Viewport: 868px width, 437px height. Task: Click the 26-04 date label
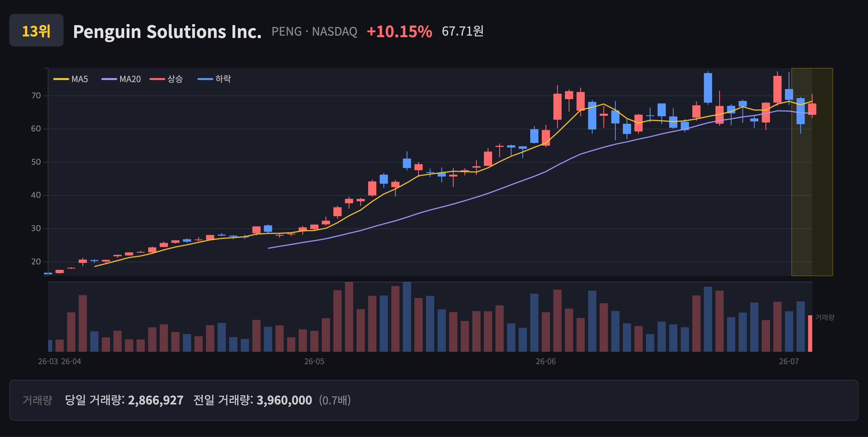click(71, 362)
